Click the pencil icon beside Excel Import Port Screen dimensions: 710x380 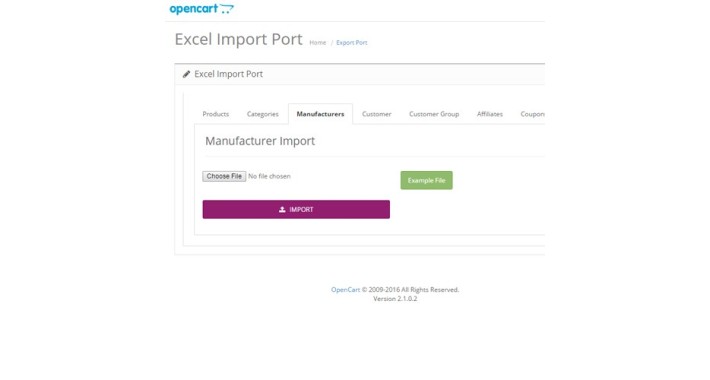coord(186,74)
